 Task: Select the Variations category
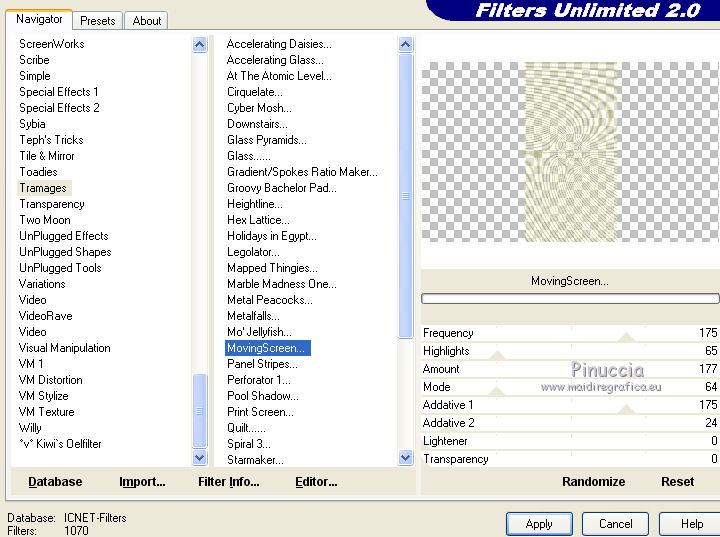42,284
